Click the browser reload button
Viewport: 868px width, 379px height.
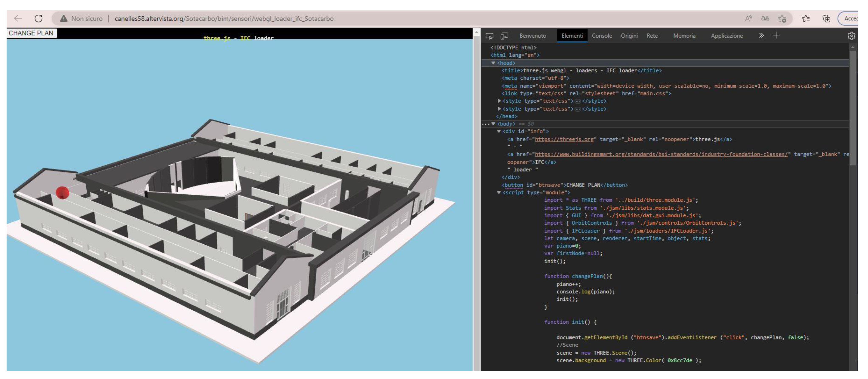click(38, 18)
